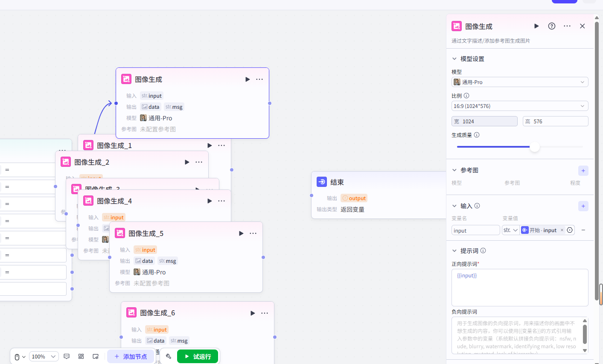603x364 pixels.
Task: Remove the input variable row
Action: 583,230
